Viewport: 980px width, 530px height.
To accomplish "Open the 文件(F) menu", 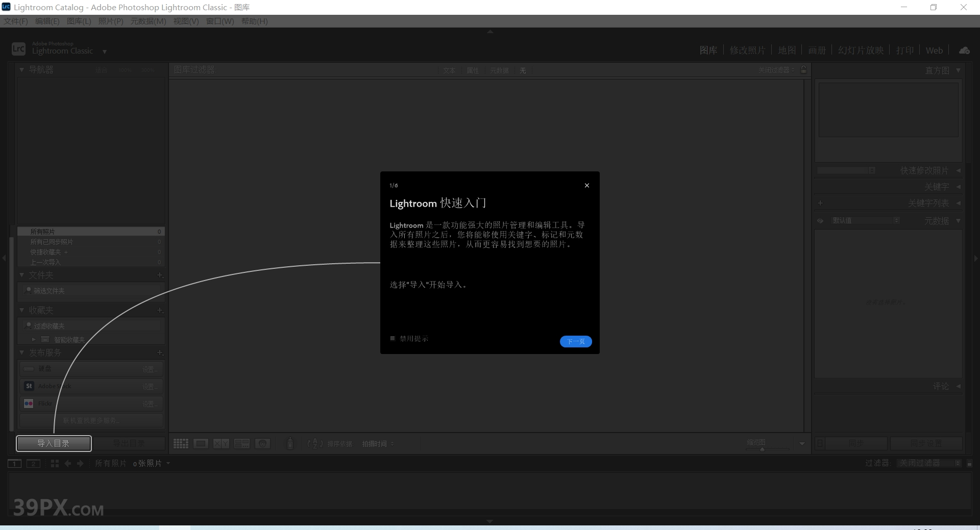I will (x=16, y=21).
